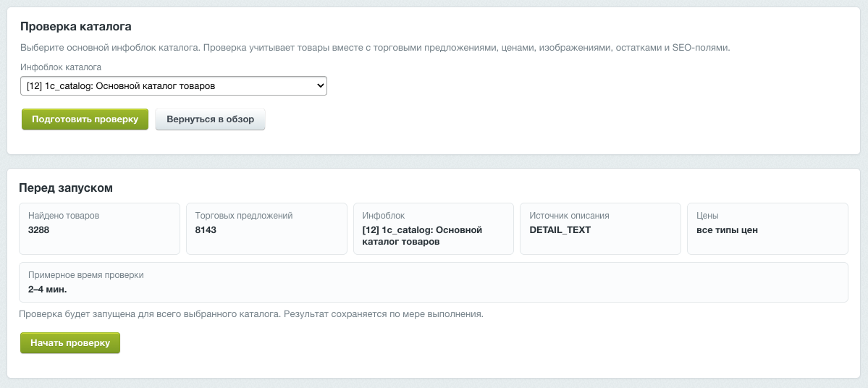Click the все типы цен value
This screenshot has height=388, width=868.
point(727,229)
